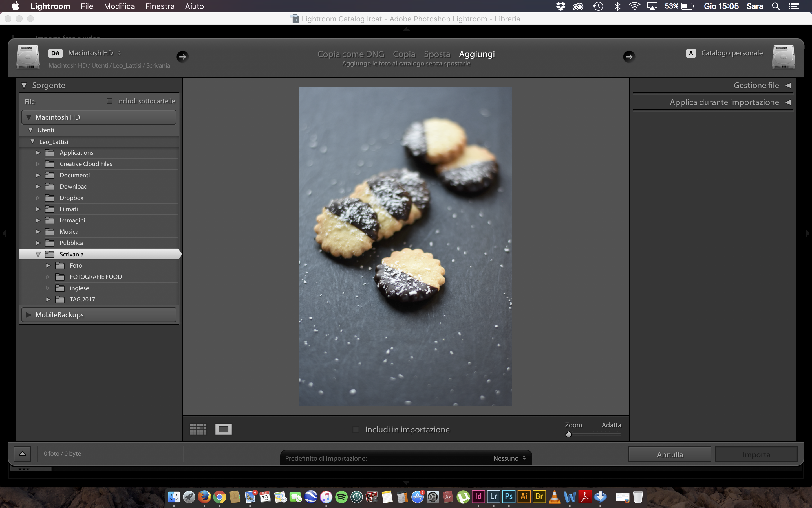The width and height of the screenshot is (812, 508).
Task: Select the inglese folder
Action: point(79,288)
